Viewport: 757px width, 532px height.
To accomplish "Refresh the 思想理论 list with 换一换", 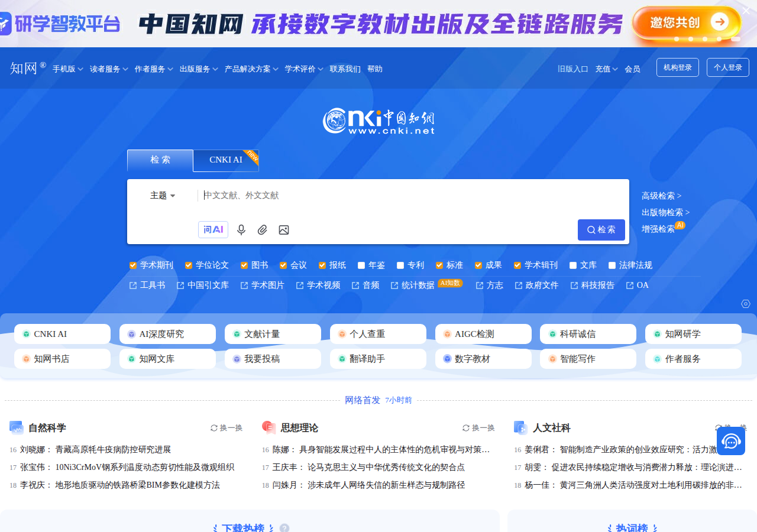I will (x=478, y=428).
